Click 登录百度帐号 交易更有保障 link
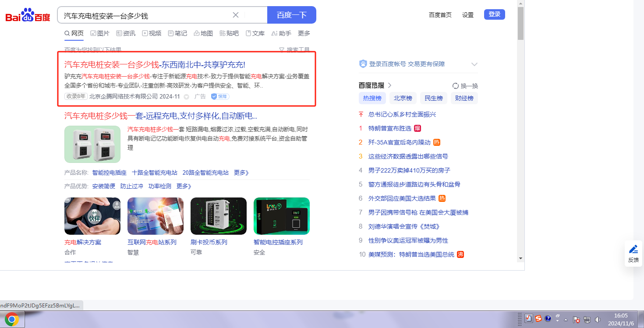 [407, 64]
